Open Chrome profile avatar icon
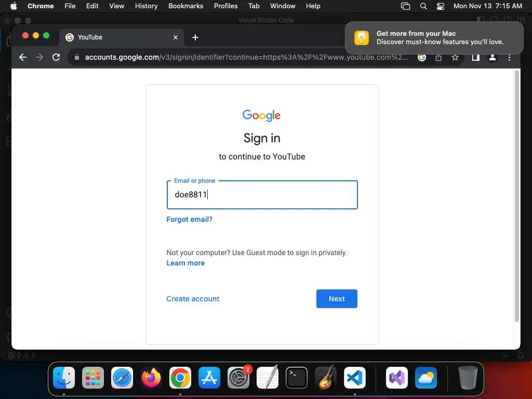Viewport: 532px width, 399px height. click(493, 57)
